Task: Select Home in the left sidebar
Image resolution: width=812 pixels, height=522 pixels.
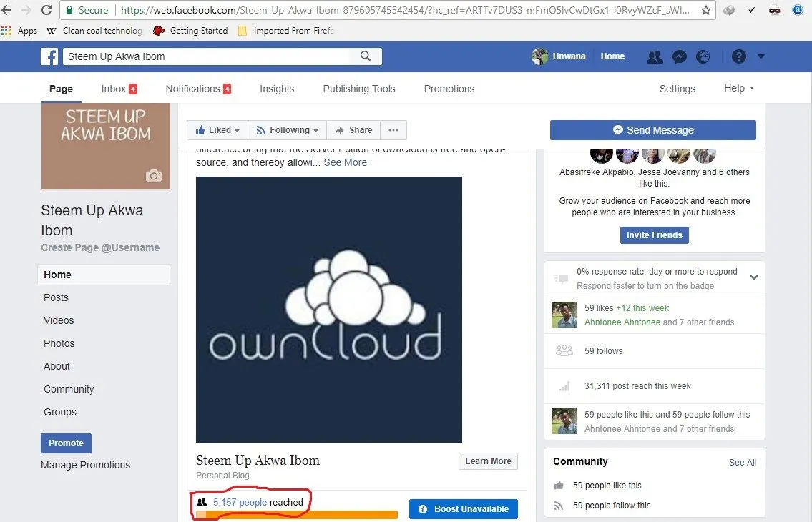Action: click(104, 275)
